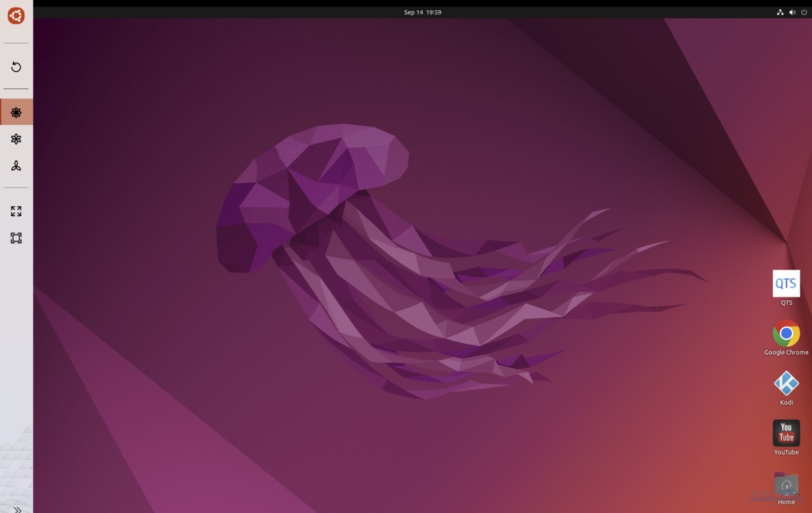This screenshot has width=812, height=513.
Task: Select the highlighted eight-petal flower icon
Action: coord(16,112)
